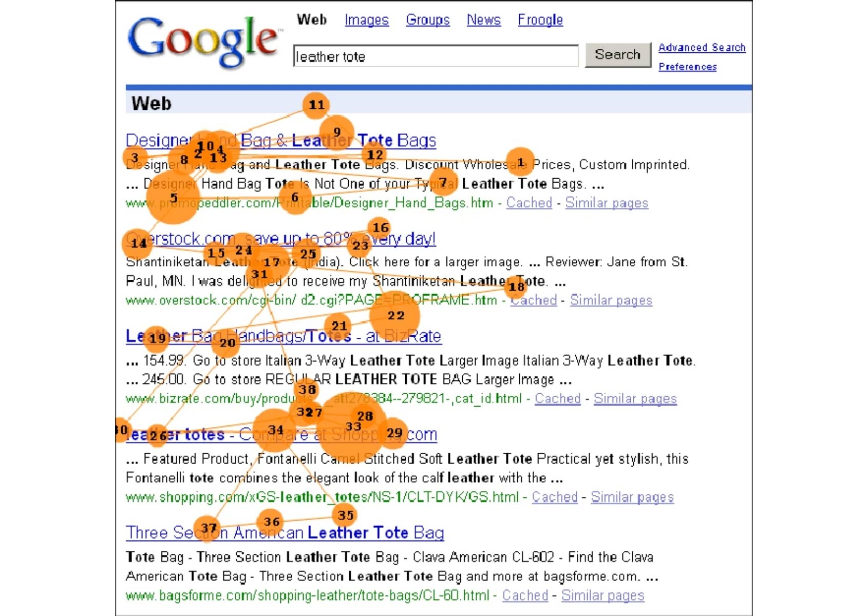This screenshot has height=616, width=868.
Task: Show Similar pages for shopping.com result
Action: (632, 497)
